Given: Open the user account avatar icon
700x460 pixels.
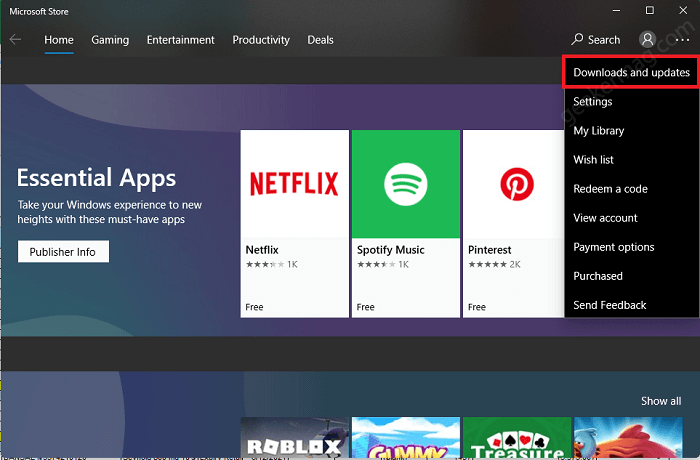Looking at the screenshot, I should point(647,39).
